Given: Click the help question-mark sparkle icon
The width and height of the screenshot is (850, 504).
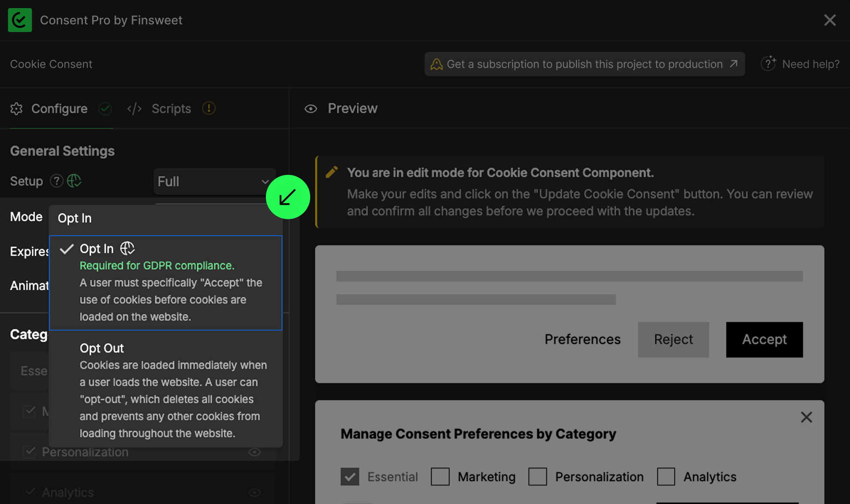Looking at the screenshot, I should (768, 63).
